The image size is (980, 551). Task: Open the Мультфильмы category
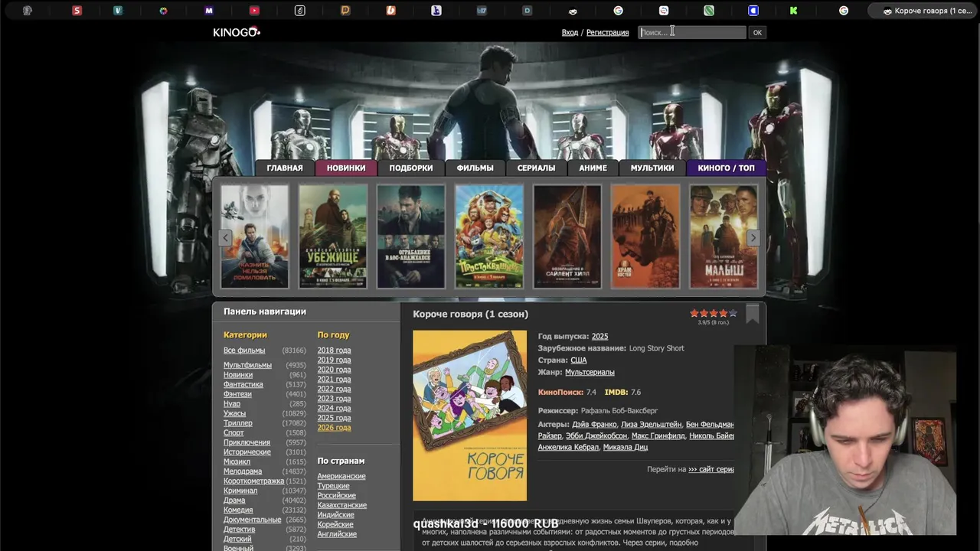click(247, 365)
